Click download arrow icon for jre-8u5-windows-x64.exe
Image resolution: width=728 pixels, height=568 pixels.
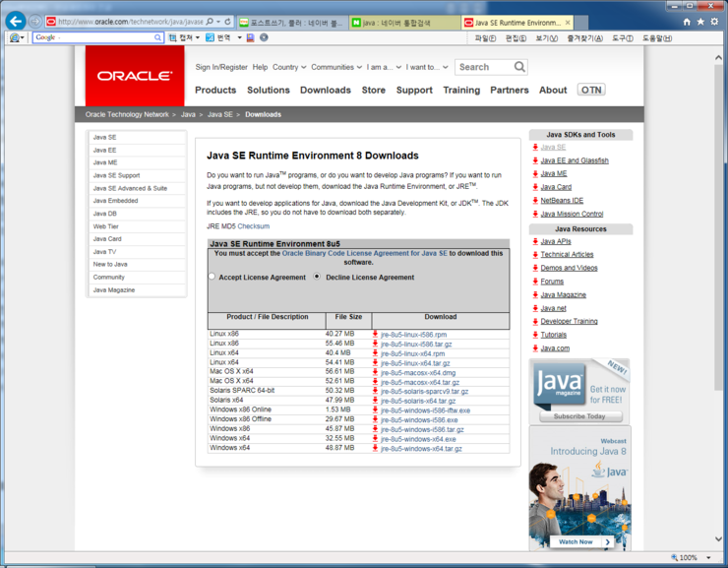pyautogui.click(x=375, y=438)
